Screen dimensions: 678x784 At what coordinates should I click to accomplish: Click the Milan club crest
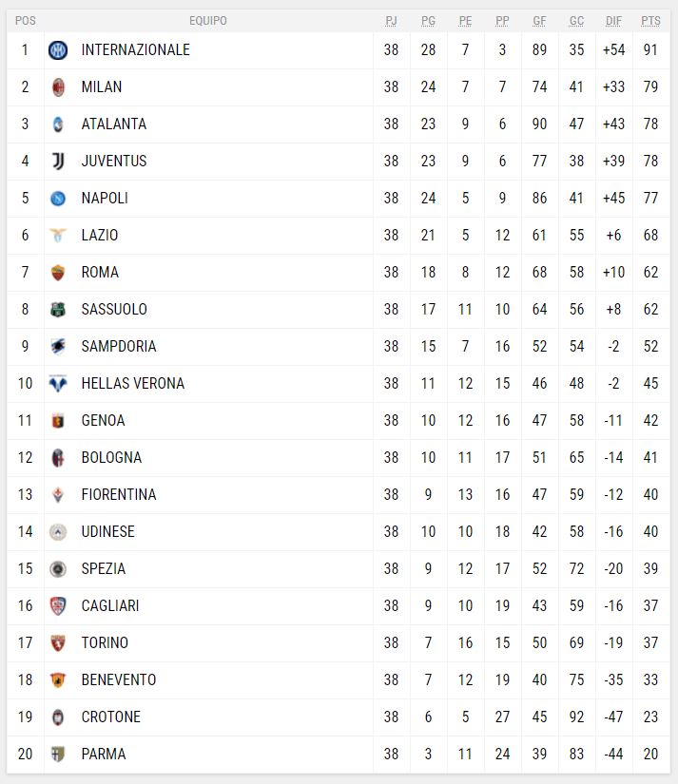[58, 87]
